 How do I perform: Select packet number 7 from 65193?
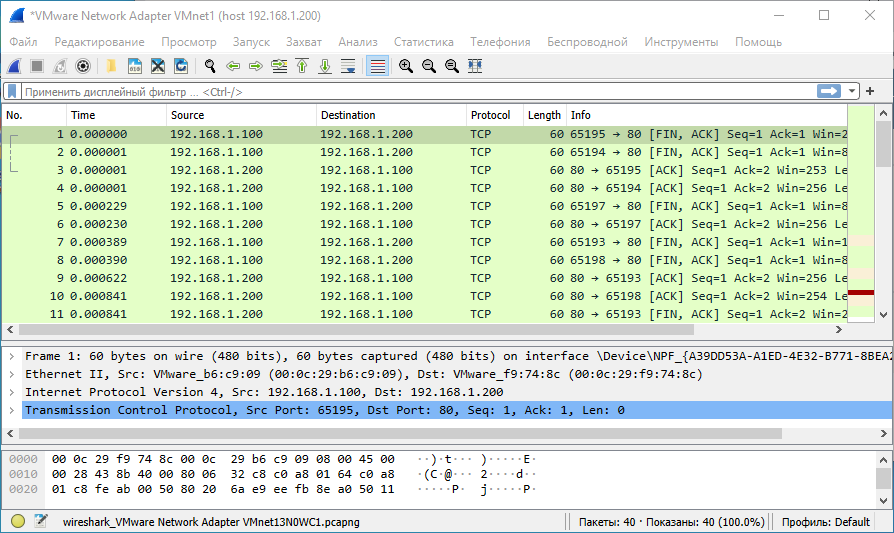(425, 242)
